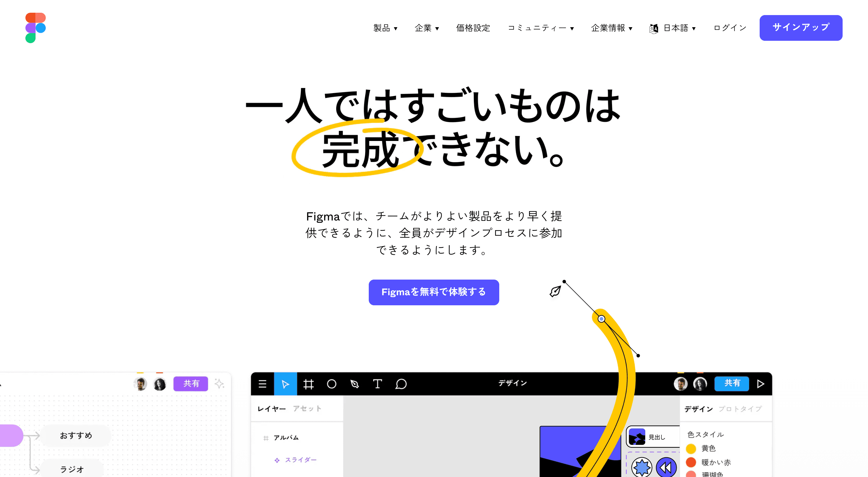Screen dimensions: 868x477
Task: Click man avatar in design toolbar
Action: click(x=680, y=384)
